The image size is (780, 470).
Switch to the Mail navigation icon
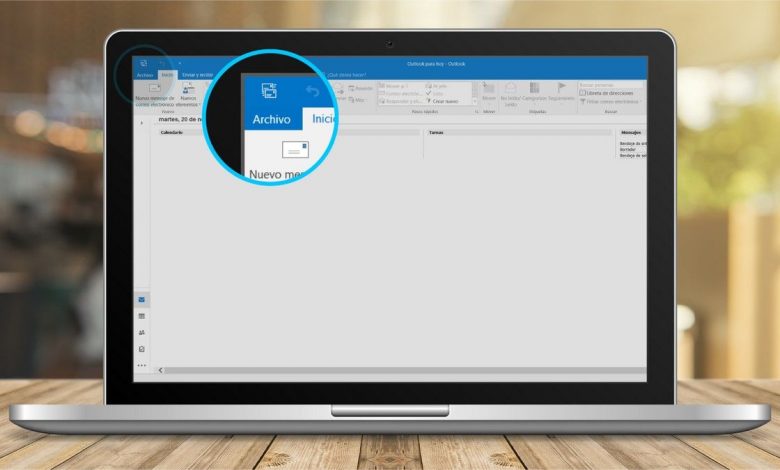[142, 300]
